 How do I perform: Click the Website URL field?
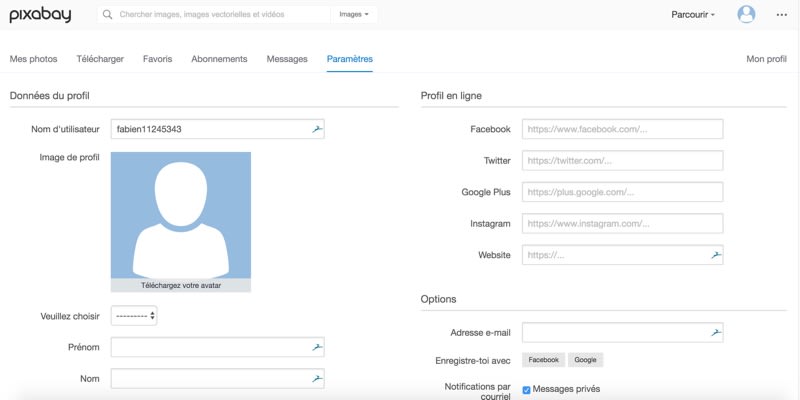click(622, 255)
